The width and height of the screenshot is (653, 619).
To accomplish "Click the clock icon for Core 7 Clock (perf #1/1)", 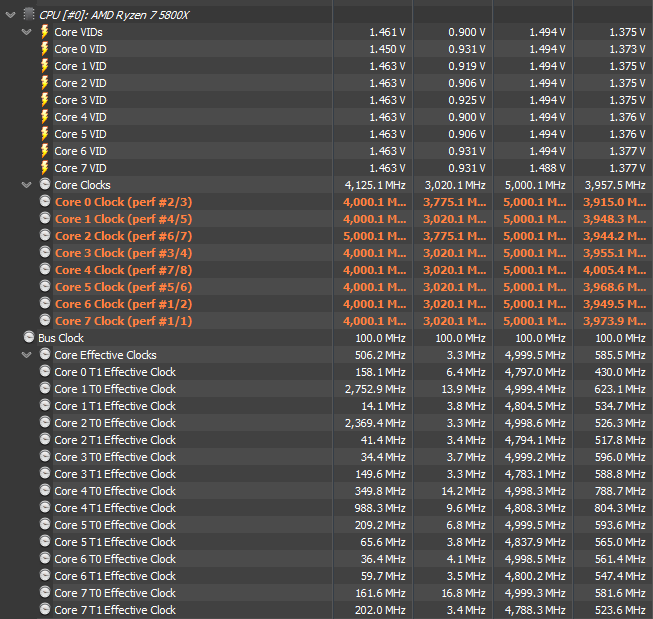I will click(x=45, y=320).
